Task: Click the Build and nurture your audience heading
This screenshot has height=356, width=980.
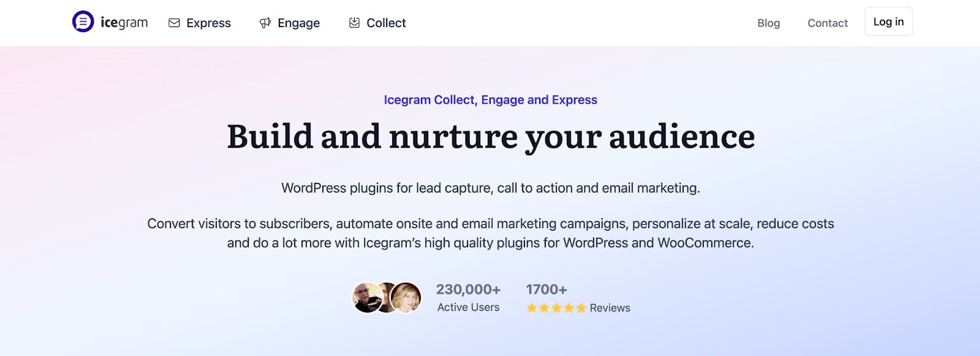Action: tap(490, 137)
